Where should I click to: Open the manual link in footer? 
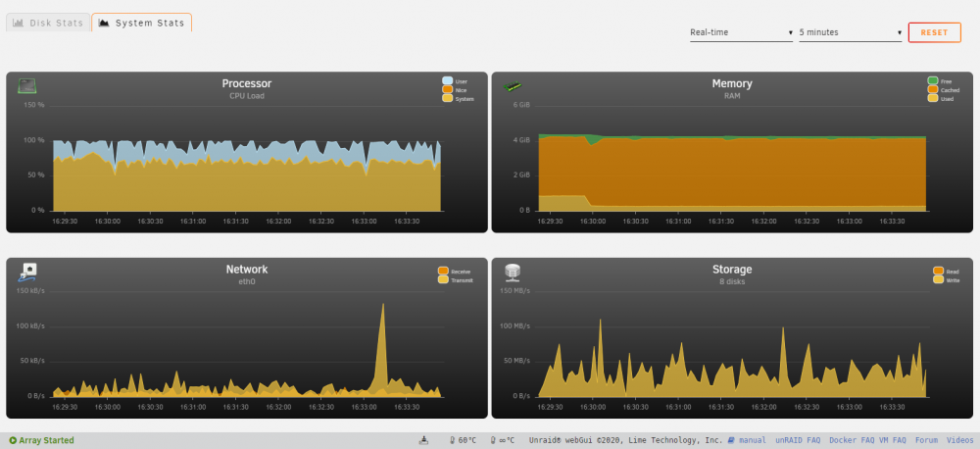tap(752, 440)
